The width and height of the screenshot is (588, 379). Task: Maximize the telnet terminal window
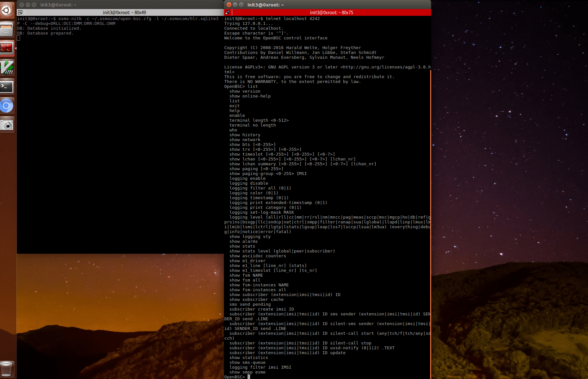tap(241, 5)
